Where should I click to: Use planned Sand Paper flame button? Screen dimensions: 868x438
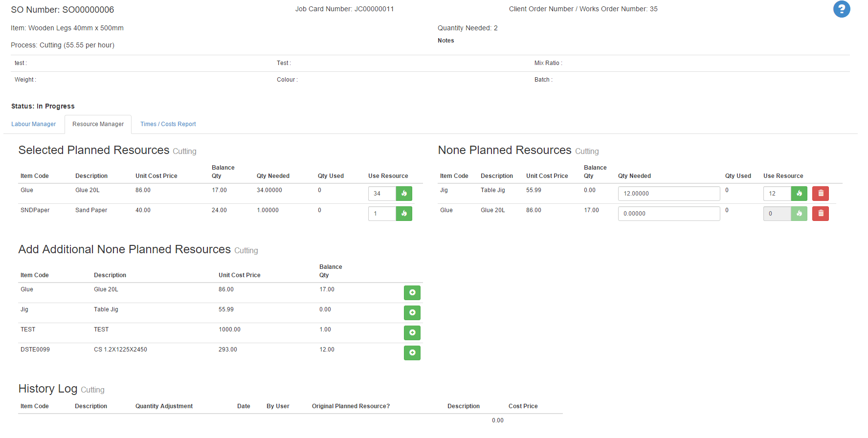click(404, 214)
